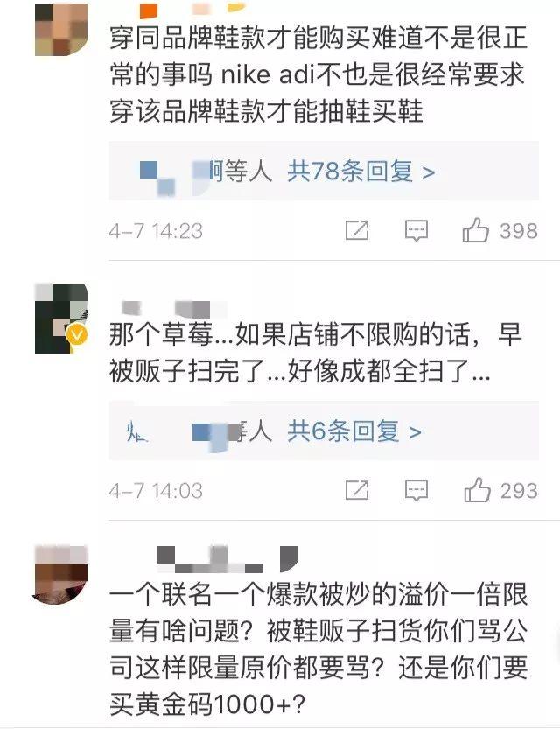The image size is (560, 729).
Task: Reply to the 4-7 14:23 comment
Action: (x=416, y=231)
